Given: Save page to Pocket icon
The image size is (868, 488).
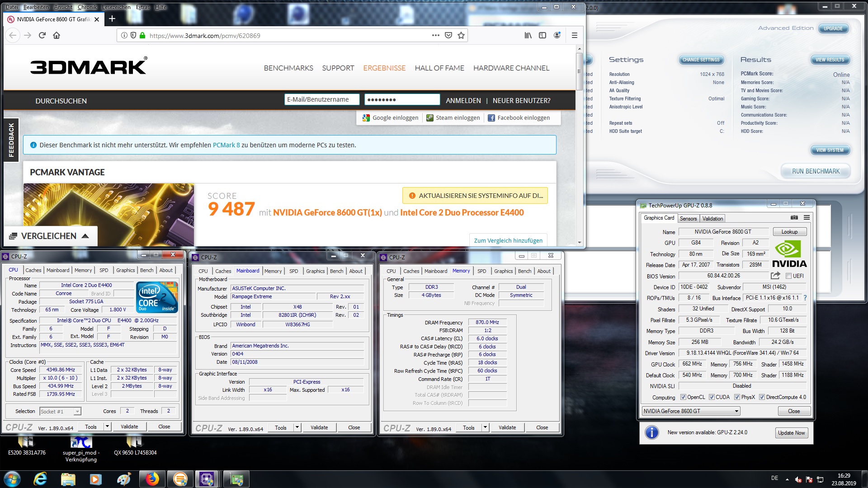Looking at the screenshot, I should click(x=448, y=35).
